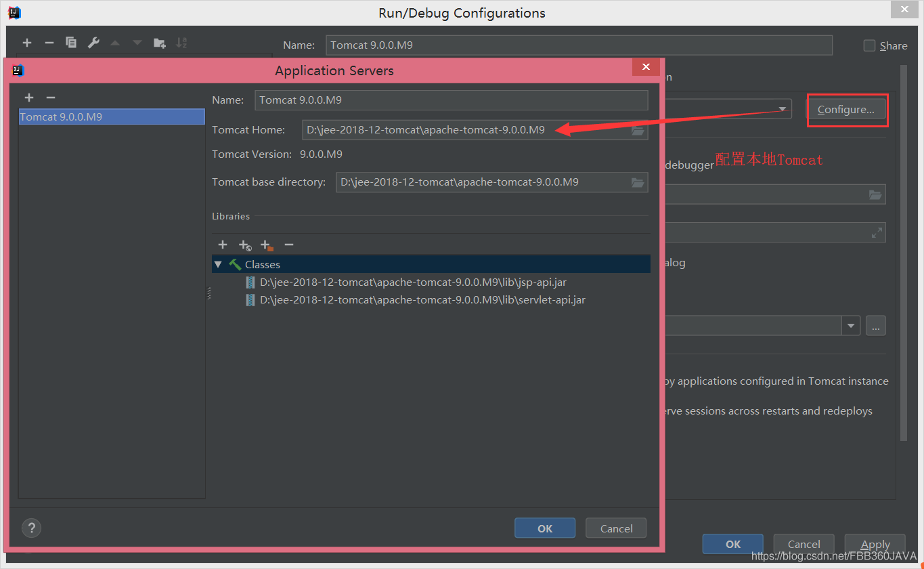Click the Run/Debug vertical scrollbar
Viewport: 924px width, 569px height.
904,254
